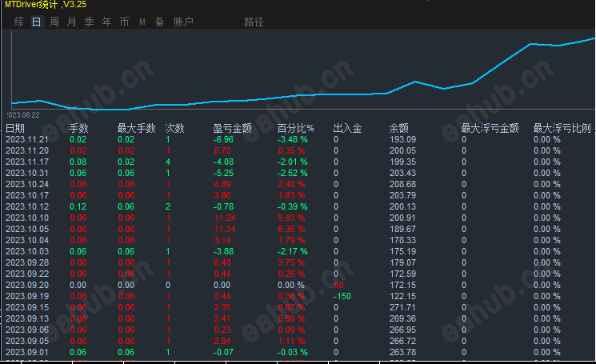Screen dimensions: 596x364
Task: Click the :023.08.22 chart start date label
Action: (x=23, y=114)
